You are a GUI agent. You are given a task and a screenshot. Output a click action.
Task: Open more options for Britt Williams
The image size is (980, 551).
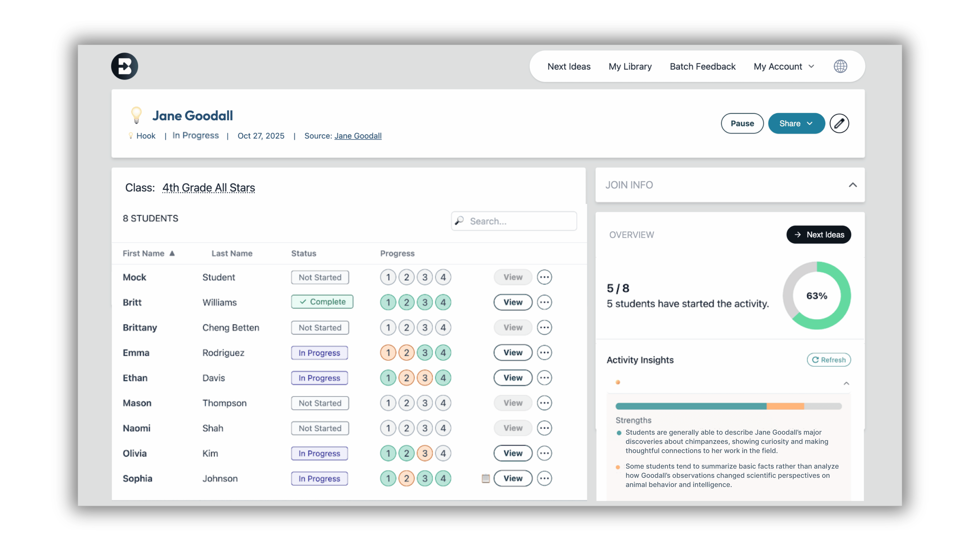click(544, 302)
